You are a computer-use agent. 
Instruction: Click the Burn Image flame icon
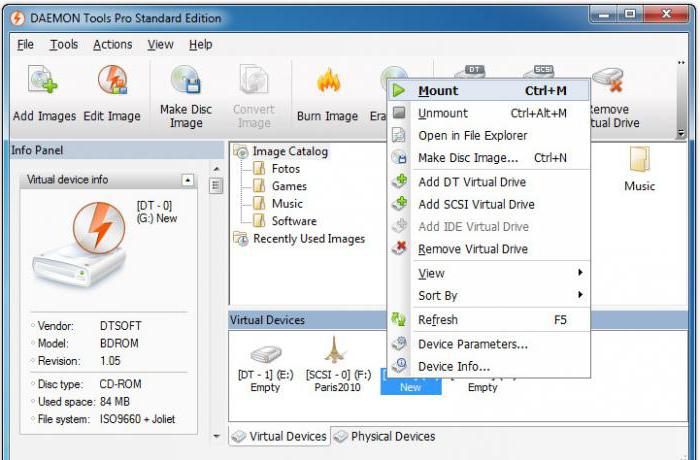click(328, 81)
